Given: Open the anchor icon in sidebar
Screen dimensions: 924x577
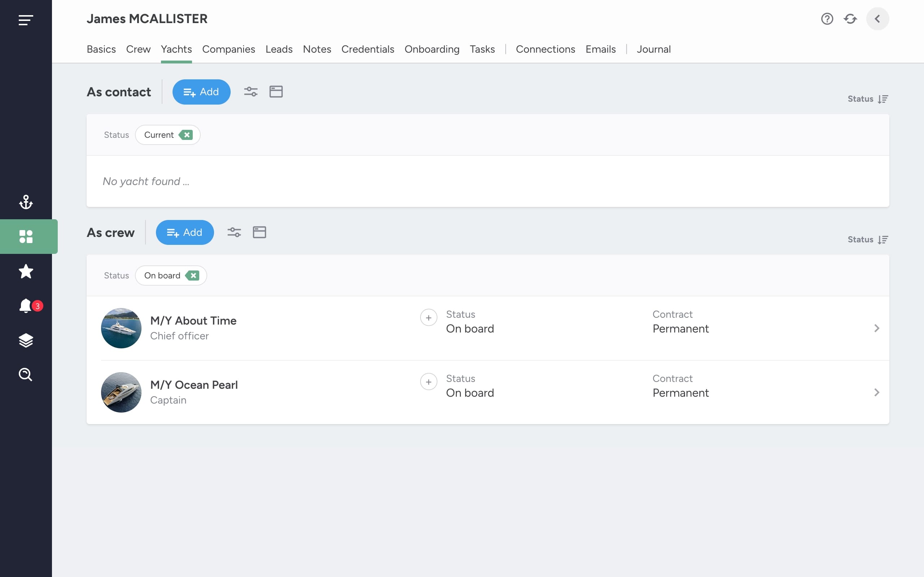Looking at the screenshot, I should coord(26,202).
